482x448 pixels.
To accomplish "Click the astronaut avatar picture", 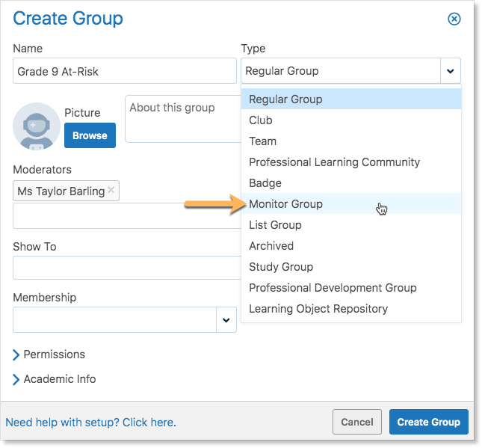I will coord(37,126).
